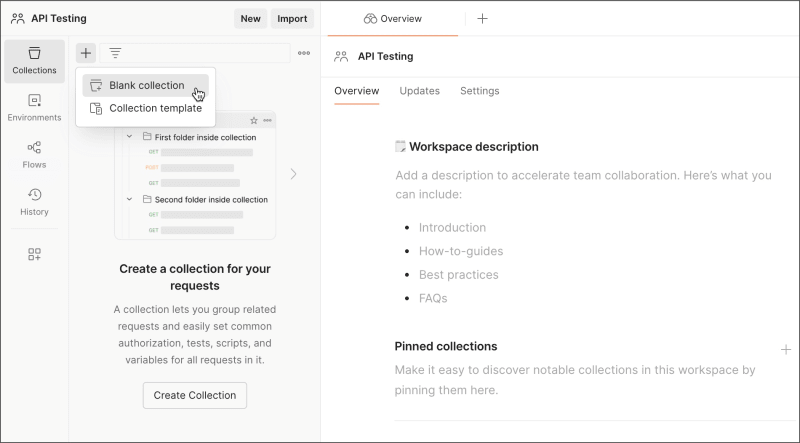Screen dimensions: 800x443
Task: Select Blank collection from the menu
Action: point(145,85)
